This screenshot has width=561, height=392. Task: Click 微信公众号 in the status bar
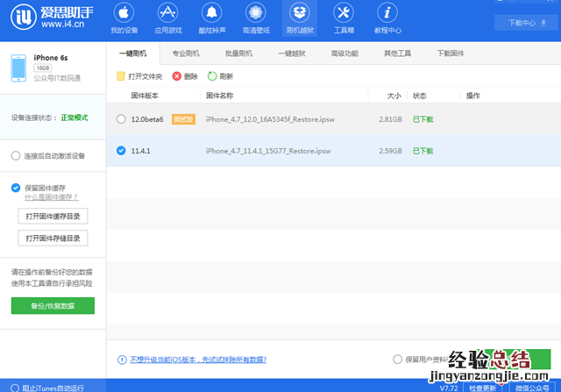point(532,388)
